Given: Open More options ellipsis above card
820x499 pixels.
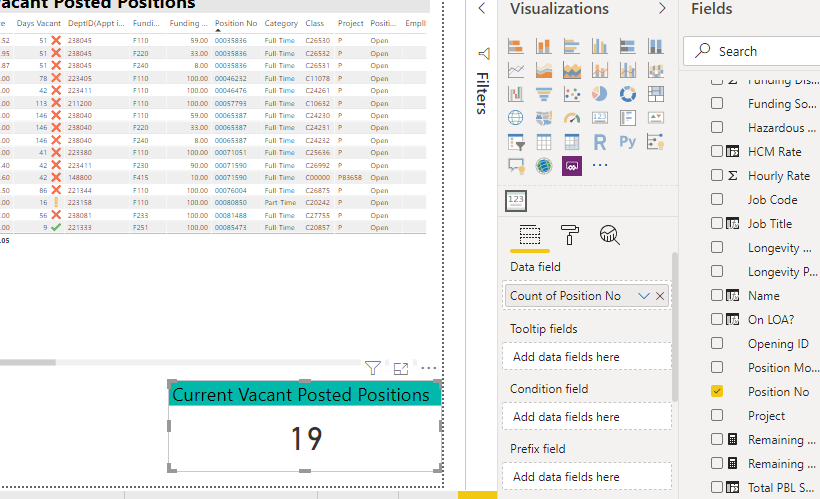Looking at the screenshot, I should (428, 368).
